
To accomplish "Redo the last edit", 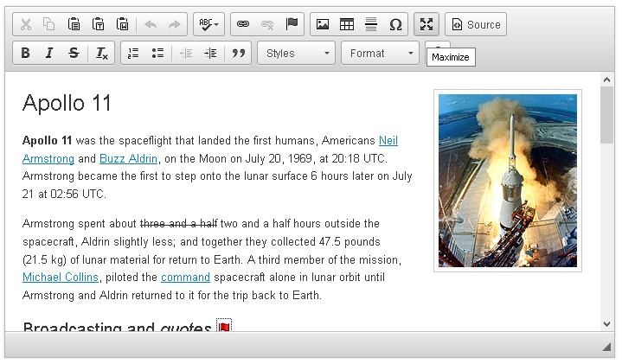I will click(175, 24).
